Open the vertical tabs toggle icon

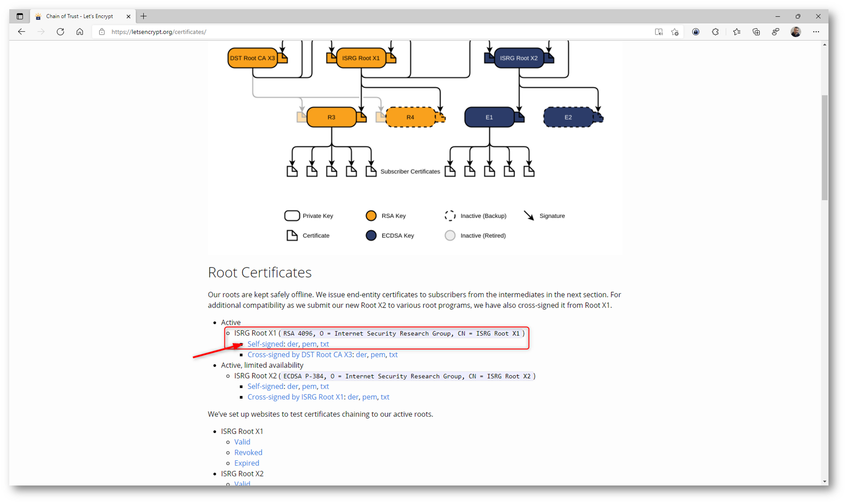click(x=20, y=16)
